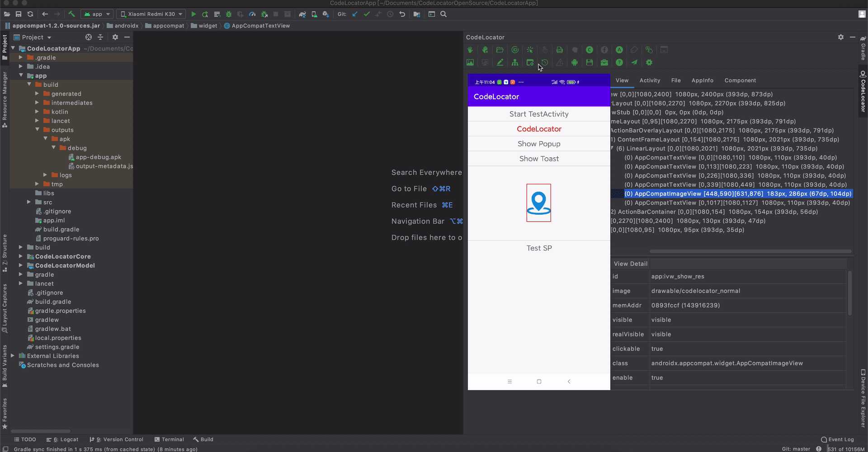Click the pencil edit icon in CodeLocator
The width and height of the screenshot is (868, 452).
pos(500,63)
